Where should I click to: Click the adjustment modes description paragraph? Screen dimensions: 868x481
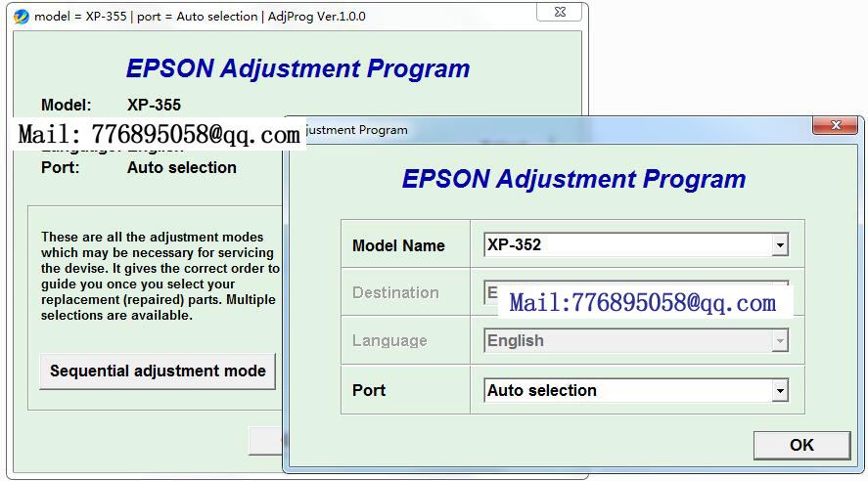click(160, 276)
